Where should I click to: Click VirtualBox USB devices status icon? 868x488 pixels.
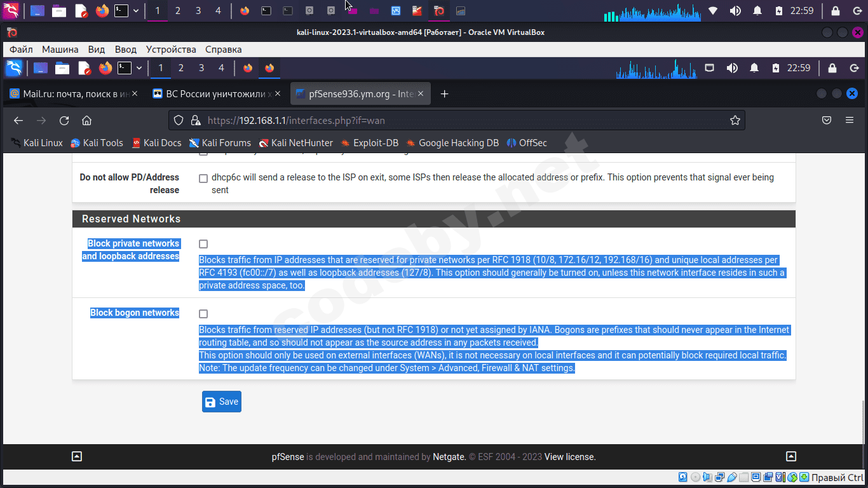(x=732, y=477)
